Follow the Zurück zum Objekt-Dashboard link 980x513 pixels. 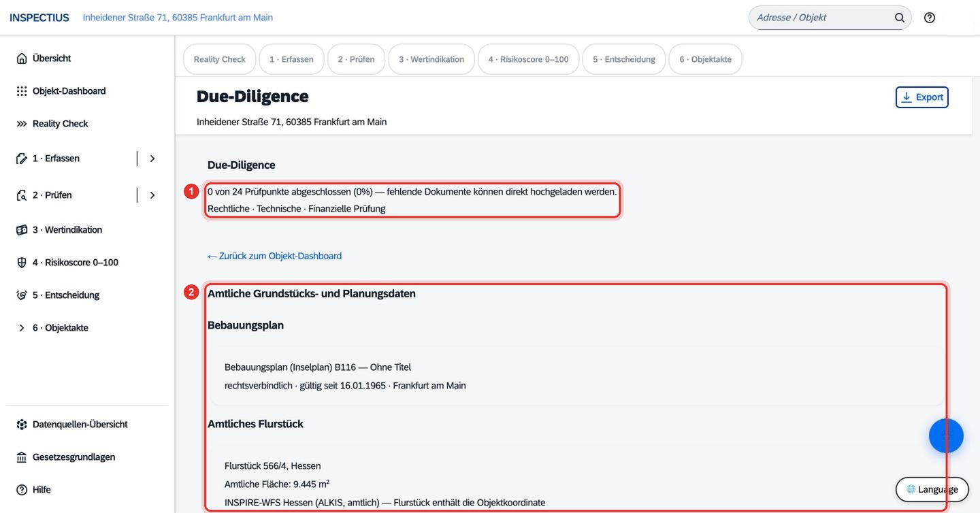(275, 256)
